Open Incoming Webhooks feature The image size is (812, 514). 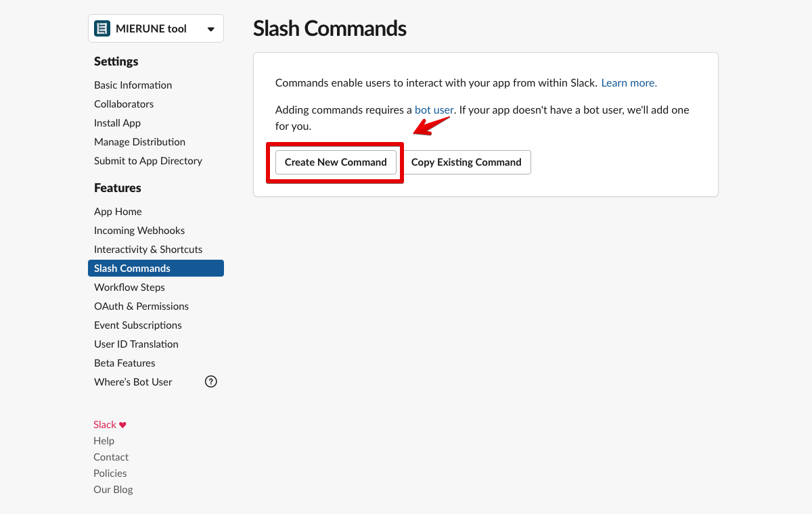(x=139, y=230)
